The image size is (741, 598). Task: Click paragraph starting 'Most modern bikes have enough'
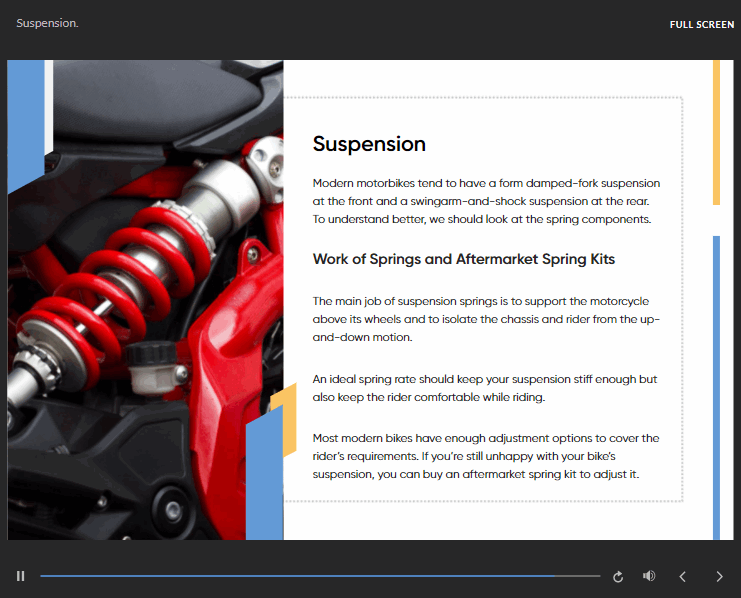(486, 456)
